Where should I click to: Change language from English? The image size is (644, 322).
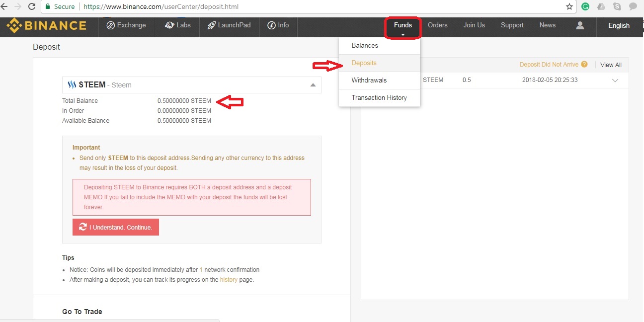pyautogui.click(x=619, y=26)
